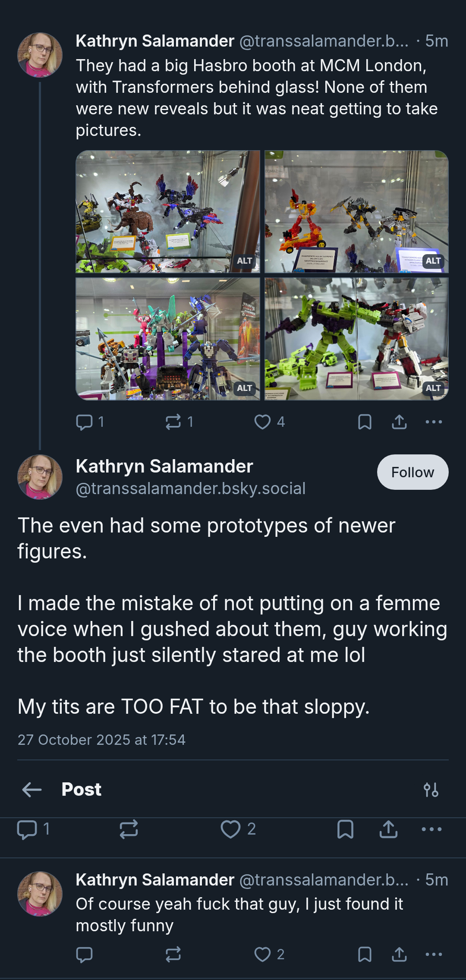466x980 pixels.
Task: Open the woolly mammoth Transformers photo
Action: (168, 211)
